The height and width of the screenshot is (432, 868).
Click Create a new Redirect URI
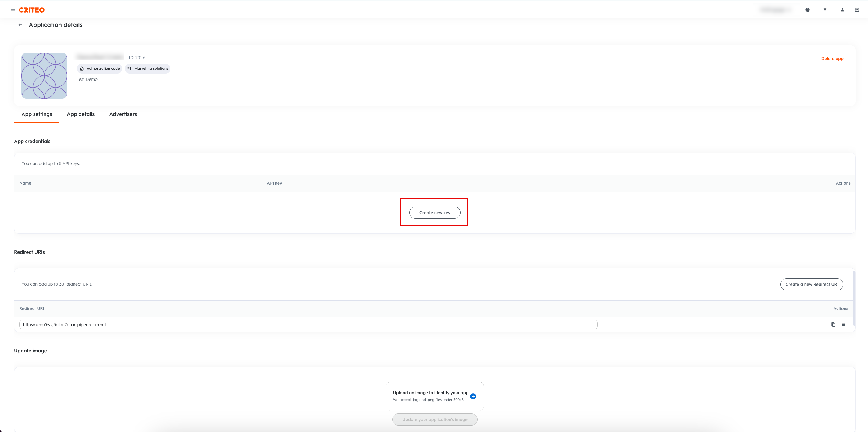click(x=812, y=284)
